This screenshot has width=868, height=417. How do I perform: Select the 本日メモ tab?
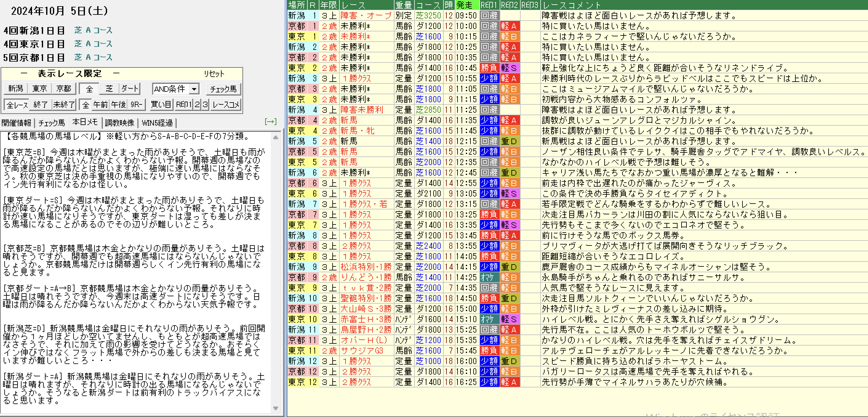click(x=85, y=122)
